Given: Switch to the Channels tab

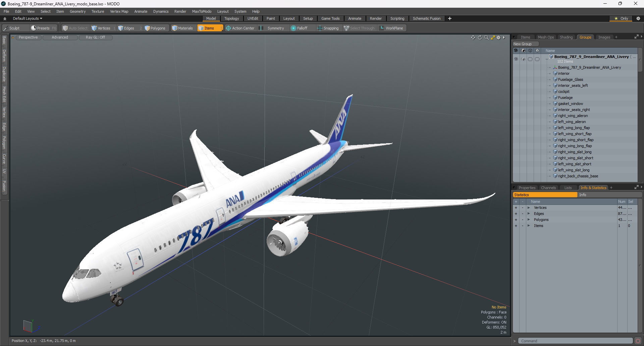Looking at the screenshot, I should coord(548,188).
